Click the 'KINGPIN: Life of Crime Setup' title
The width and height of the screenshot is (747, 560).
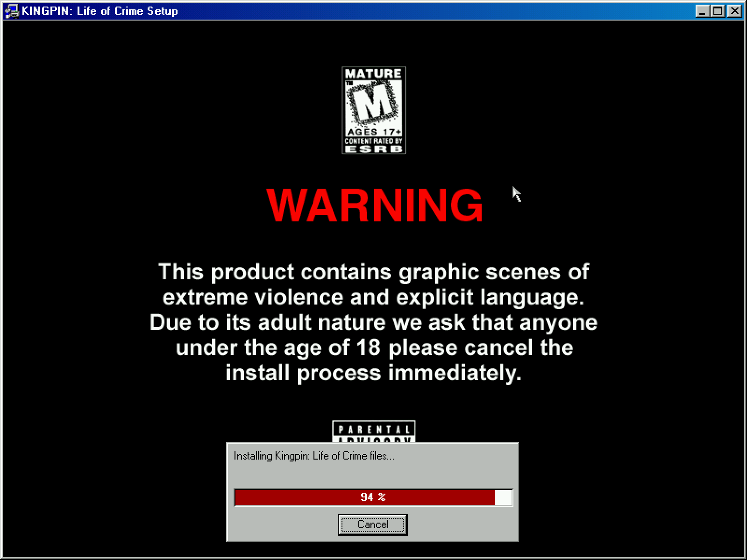[100, 11]
